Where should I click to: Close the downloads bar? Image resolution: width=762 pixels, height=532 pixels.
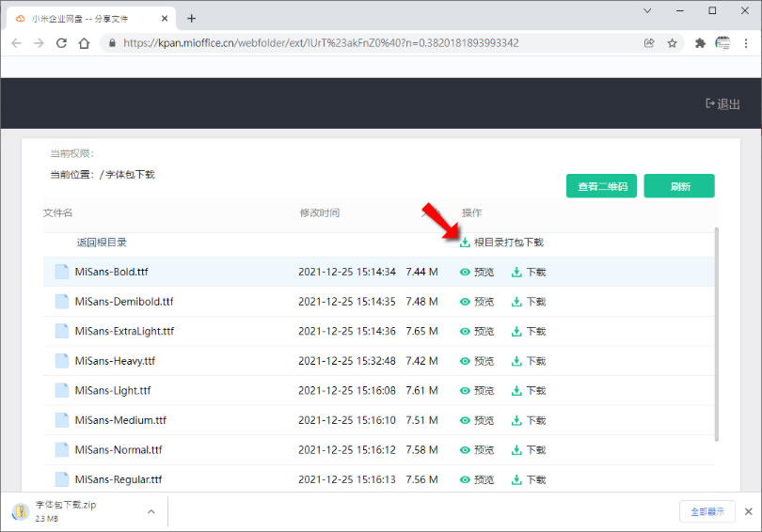pyautogui.click(x=749, y=511)
